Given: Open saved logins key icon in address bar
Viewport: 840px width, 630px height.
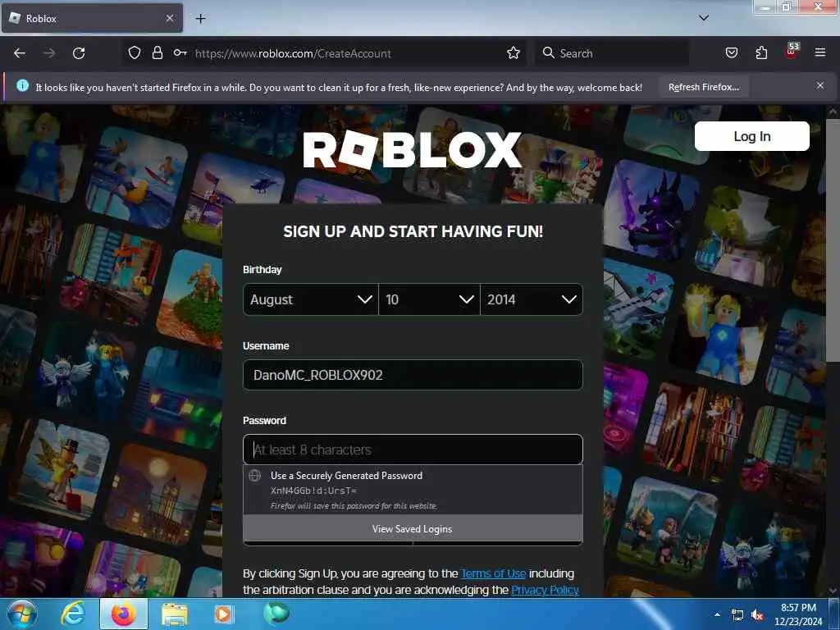Looking at the screenshot, I should tap(180, 52).
